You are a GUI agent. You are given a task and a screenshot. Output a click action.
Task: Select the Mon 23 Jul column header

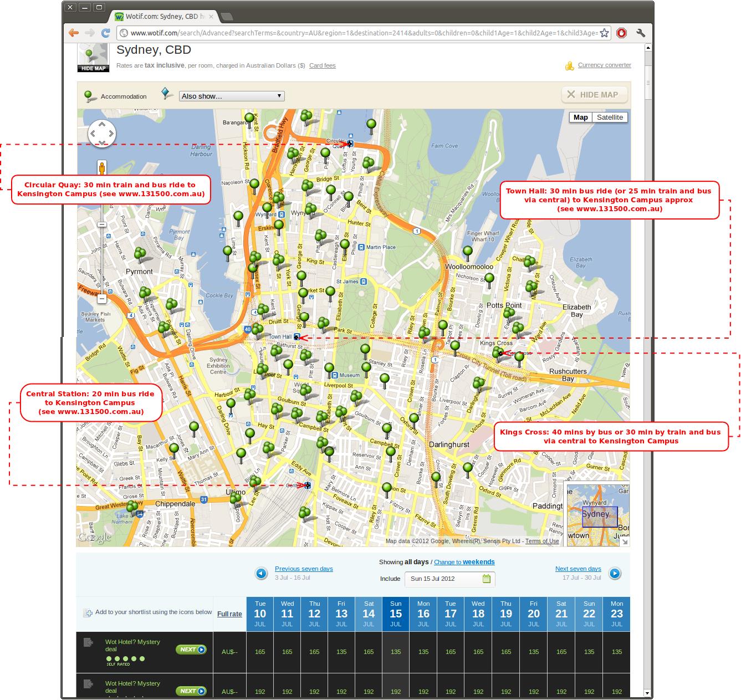(617, 614)
